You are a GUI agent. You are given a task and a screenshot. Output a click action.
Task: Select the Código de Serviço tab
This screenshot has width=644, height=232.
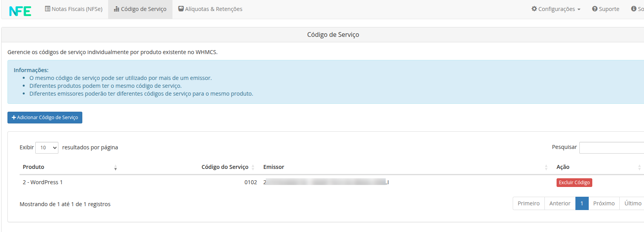tap(140, 9)
